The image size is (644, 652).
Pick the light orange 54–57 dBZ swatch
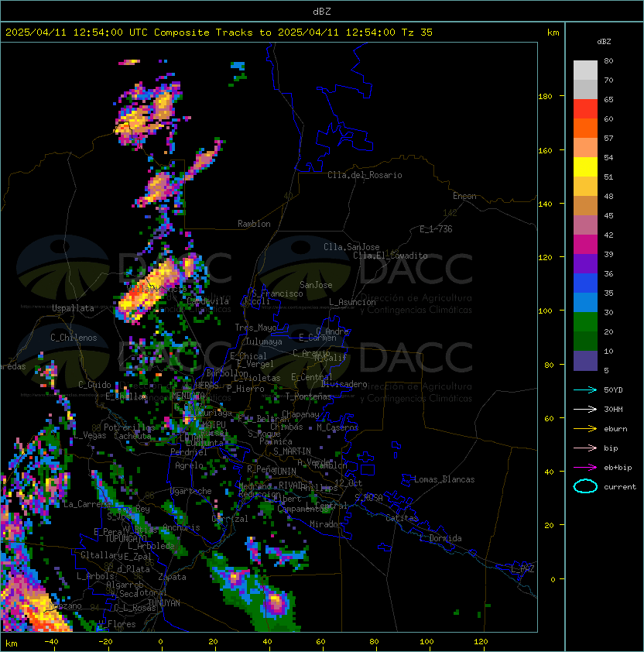tap(585, 148)
